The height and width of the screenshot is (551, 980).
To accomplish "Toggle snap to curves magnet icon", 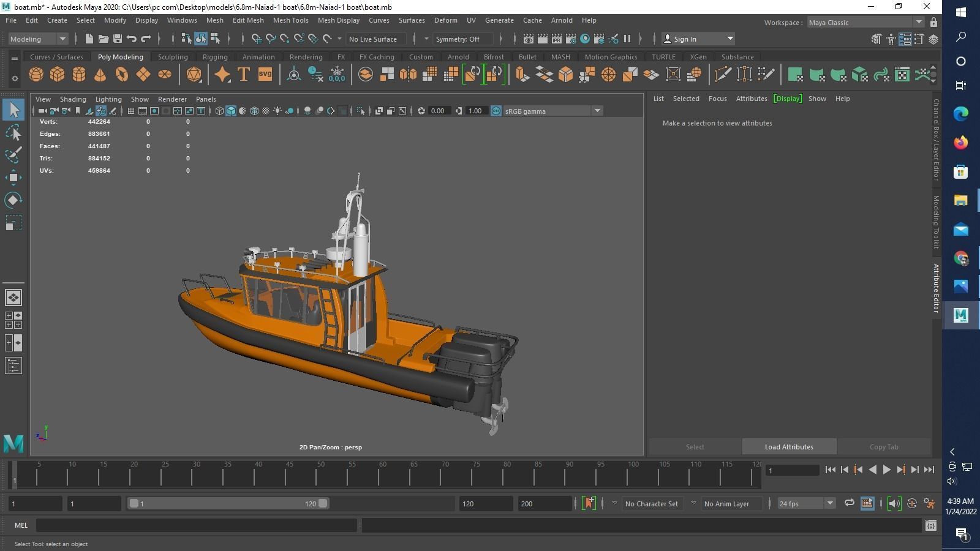I will pyautogui.click(x=271, y=39).
